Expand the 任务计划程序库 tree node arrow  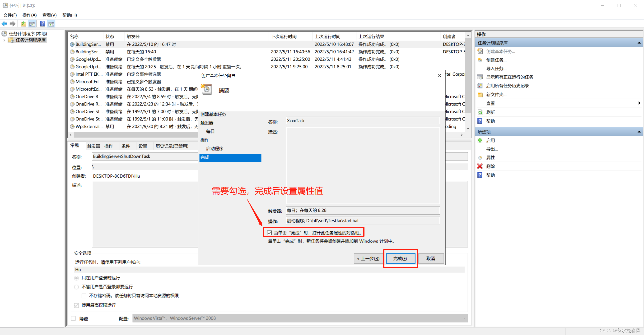pos(4,40)
